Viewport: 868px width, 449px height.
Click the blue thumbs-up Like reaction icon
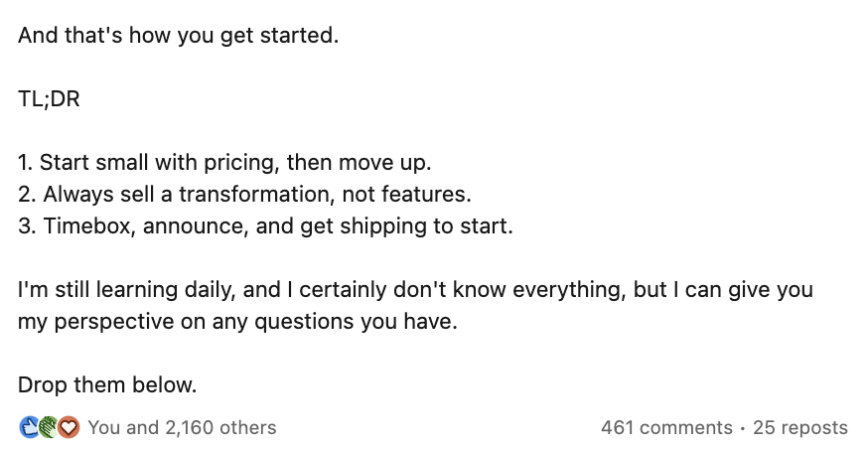coord(27,427)
